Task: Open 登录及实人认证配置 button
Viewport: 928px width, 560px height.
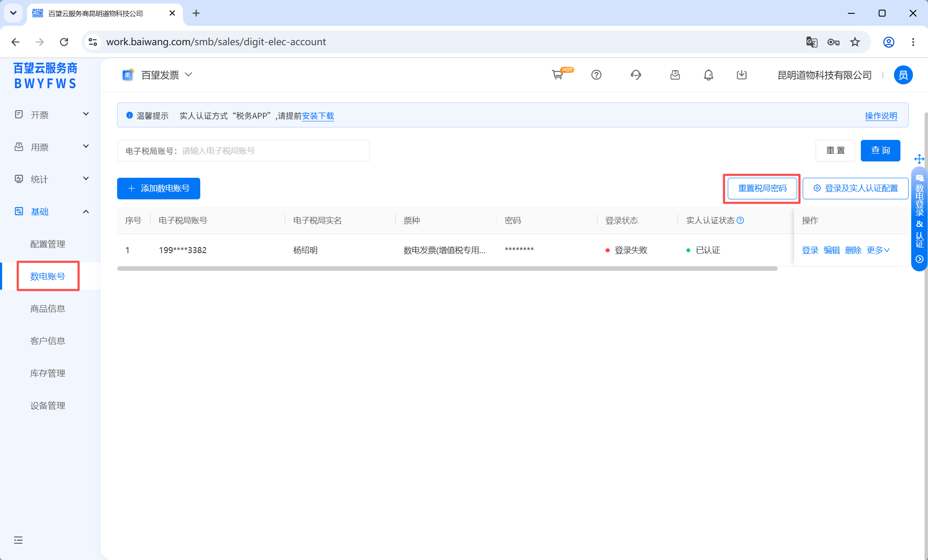Action: click(855, 189)
